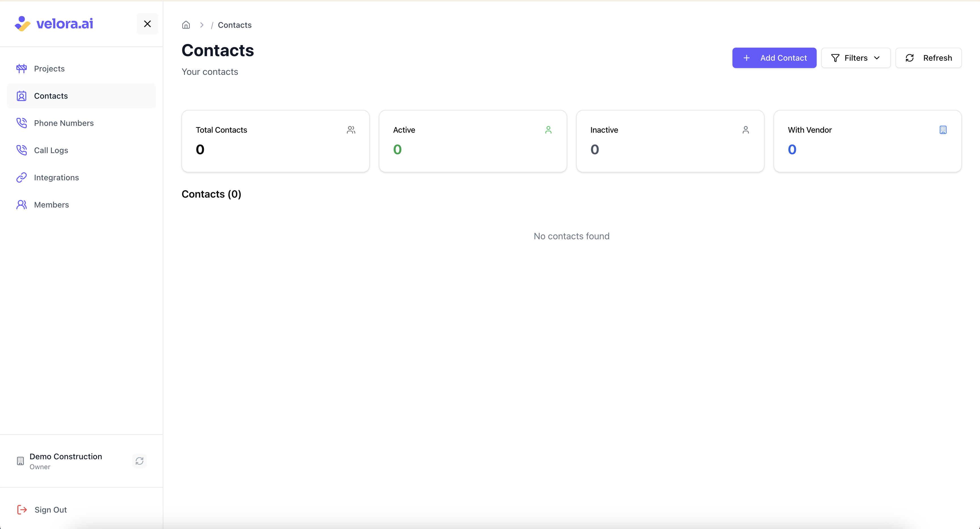The image size is (980, 529).
Task: Click the No contacts found message
Action: pyautogui.click(x=571, y=236)
